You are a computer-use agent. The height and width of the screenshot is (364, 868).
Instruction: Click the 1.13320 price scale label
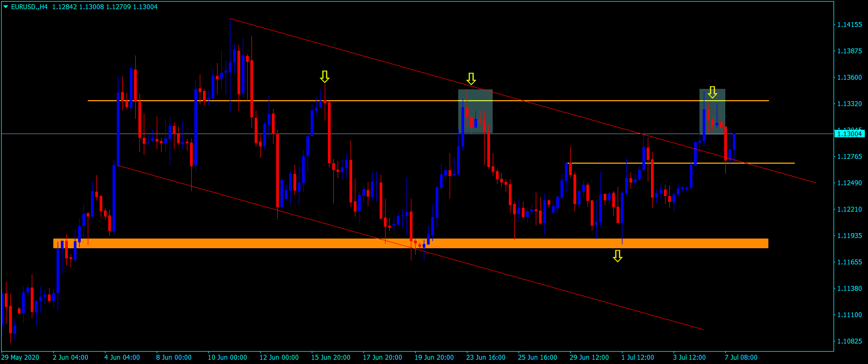click(x=849, y=104)
